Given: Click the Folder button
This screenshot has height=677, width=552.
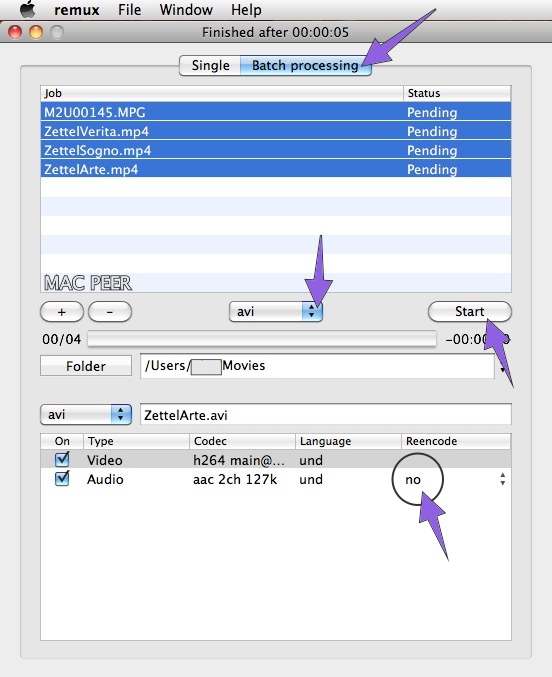Looking at the screenshot, I should pos(86,366).
